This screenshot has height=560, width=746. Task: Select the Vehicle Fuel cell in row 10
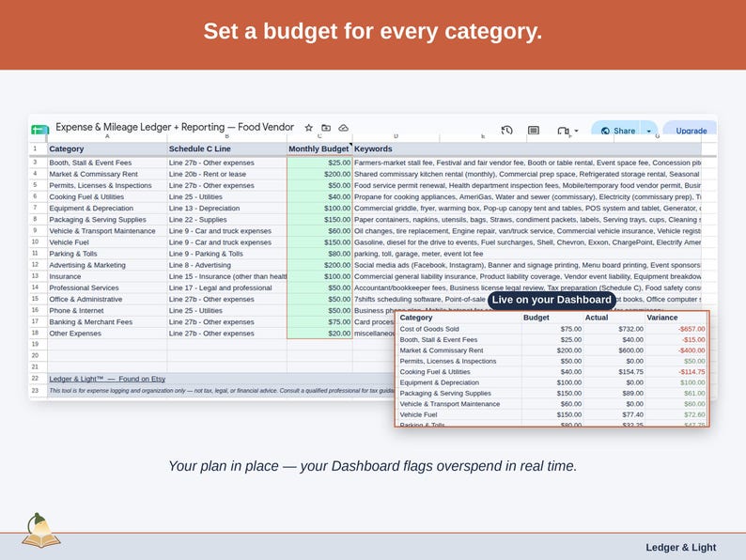[107, 242]
